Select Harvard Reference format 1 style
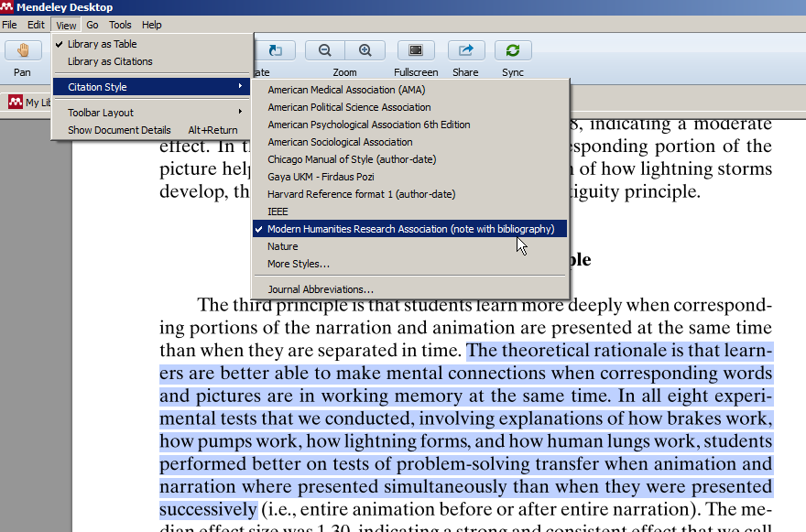806x532 pixels. [409, 195]
